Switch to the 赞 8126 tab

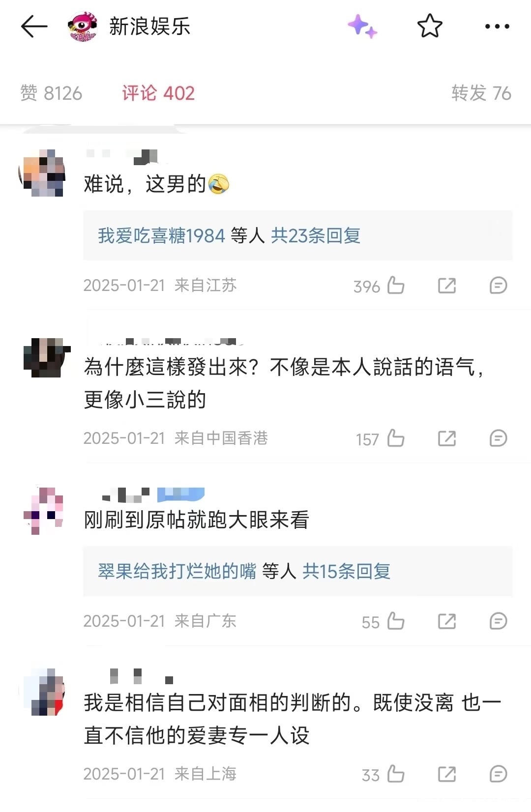point(51,93)
